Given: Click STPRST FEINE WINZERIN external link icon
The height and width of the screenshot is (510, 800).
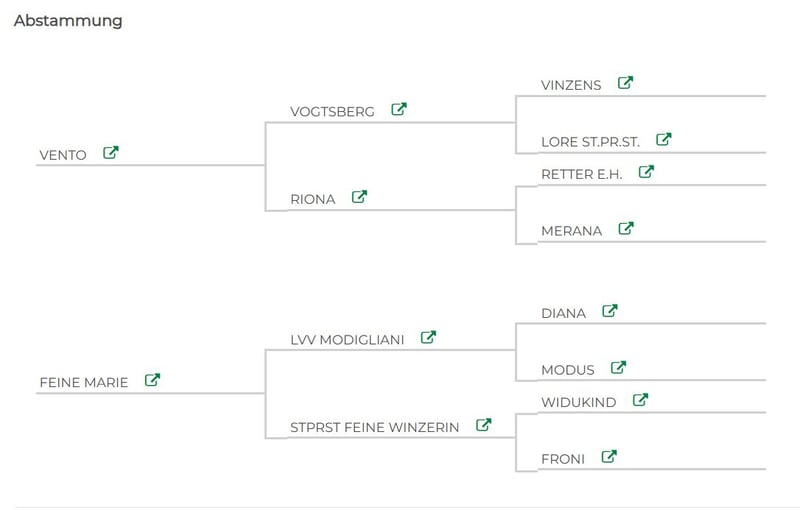Looking at the screenshot, I should (483, 425).
